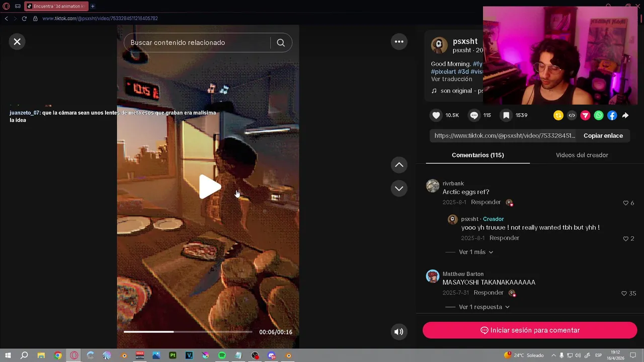Screen dimensions: 644x362
Task: Open File Explorer from the taskbar
Action: (41, 355)
